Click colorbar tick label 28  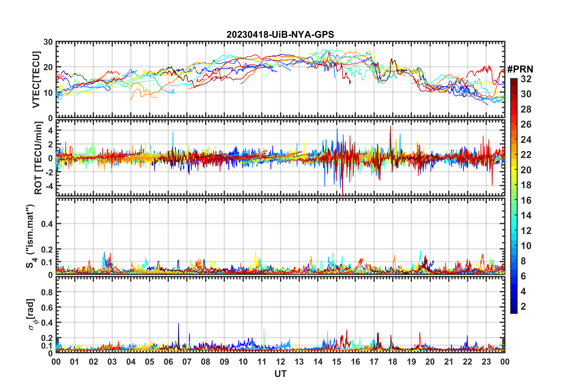[x=526, y=109]
